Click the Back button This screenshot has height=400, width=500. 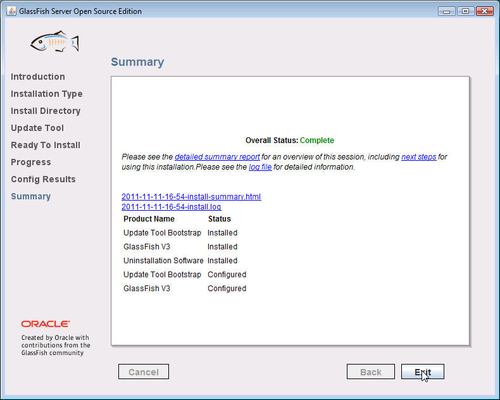pyautogui.click(x=371, y=372)
